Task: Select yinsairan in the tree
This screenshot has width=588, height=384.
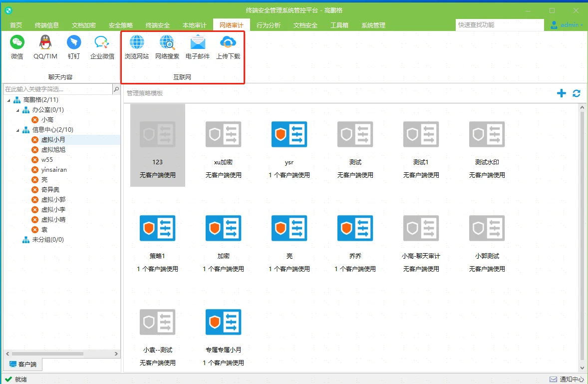Action: pos(53,169)
